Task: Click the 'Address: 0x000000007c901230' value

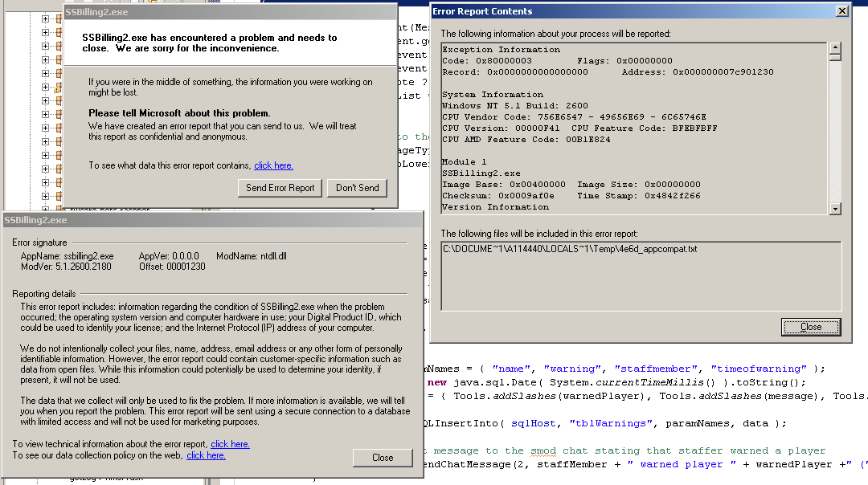Action: click(698, 72)
